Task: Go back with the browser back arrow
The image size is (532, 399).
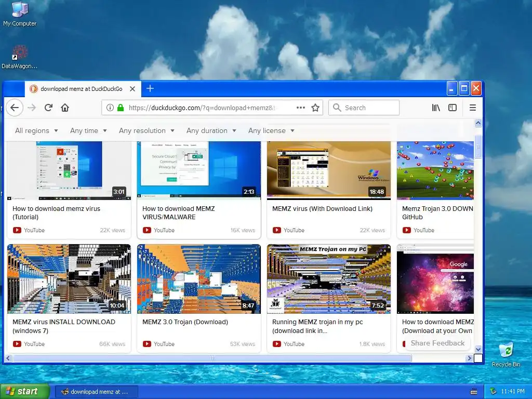Action: [15, 108]
